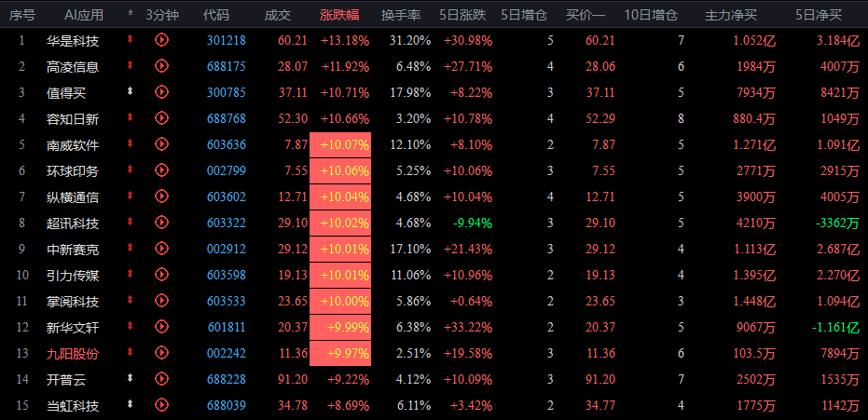868x420 pixels.
Task: Select the 新华文轩 stock name
Action: point(73,327)
